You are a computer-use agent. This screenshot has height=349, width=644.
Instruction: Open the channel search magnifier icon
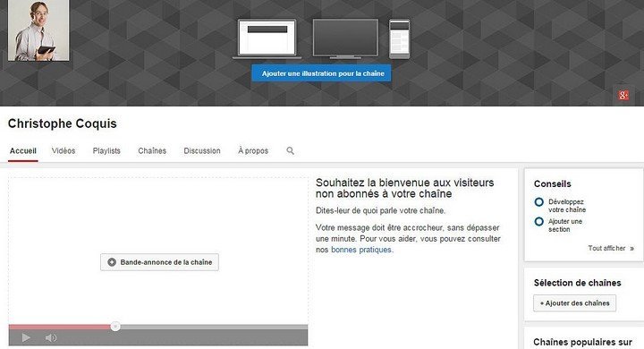(x=290, y=151)
